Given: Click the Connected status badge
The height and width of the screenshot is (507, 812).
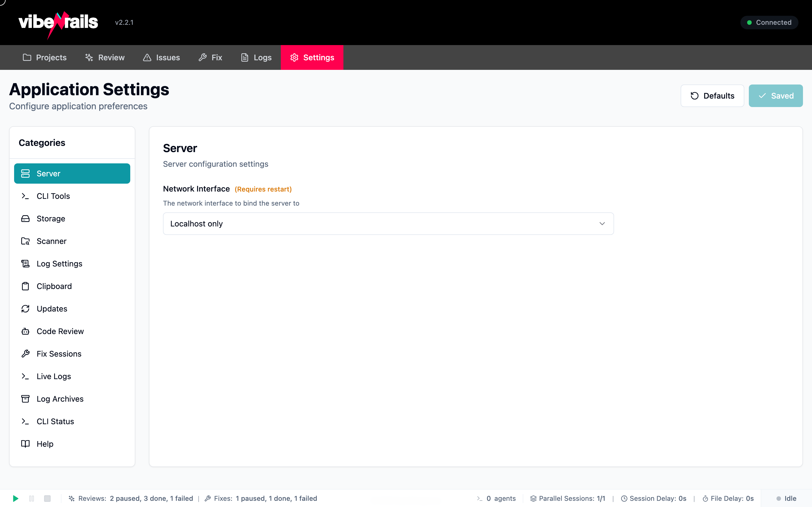Looking at the screenshot, I should tap(769, 22).
